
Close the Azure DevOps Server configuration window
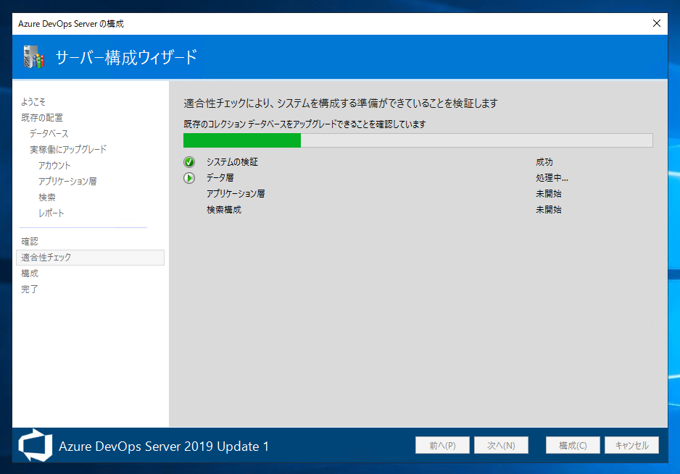pyautogui.click(x=657, y=23)
